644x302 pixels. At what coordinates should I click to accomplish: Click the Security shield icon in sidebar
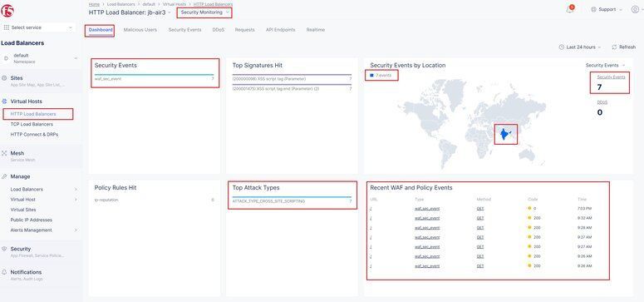[4, 249]
